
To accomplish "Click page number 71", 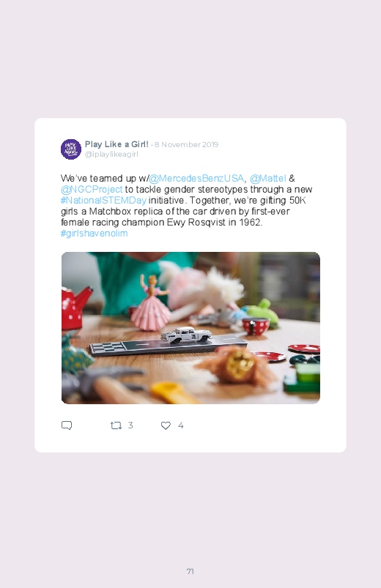I will pyautogui.click(x=190, y=571).
